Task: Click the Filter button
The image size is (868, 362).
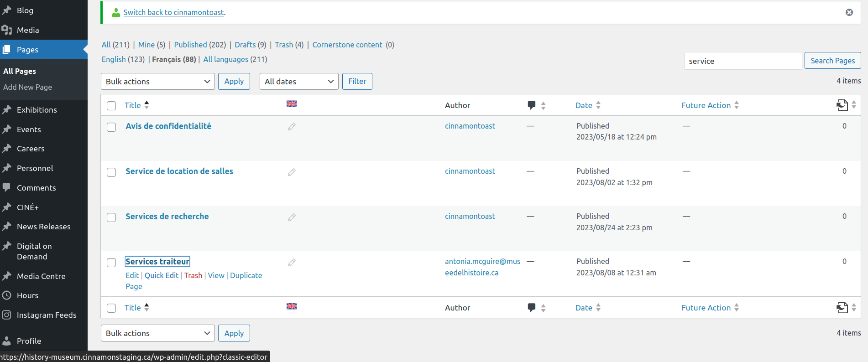Action: pyautogui.click(x=357, y=81)
